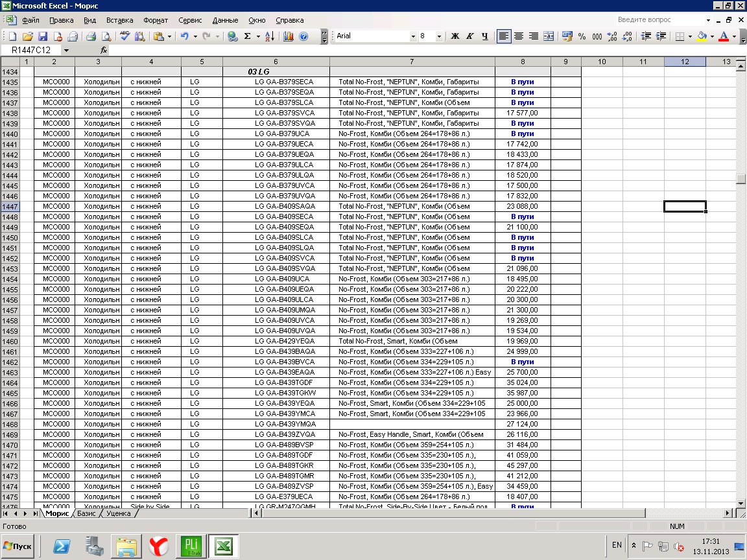Viewport: 747px width, 560px height.
Task: Open the Файл menu
Action: pos(30,20)
